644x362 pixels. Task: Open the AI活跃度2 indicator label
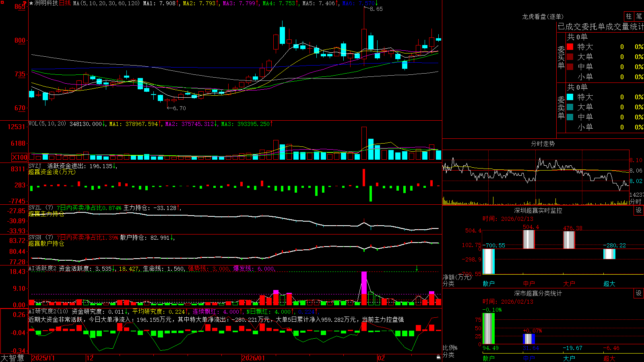click(x=43, y=268)
